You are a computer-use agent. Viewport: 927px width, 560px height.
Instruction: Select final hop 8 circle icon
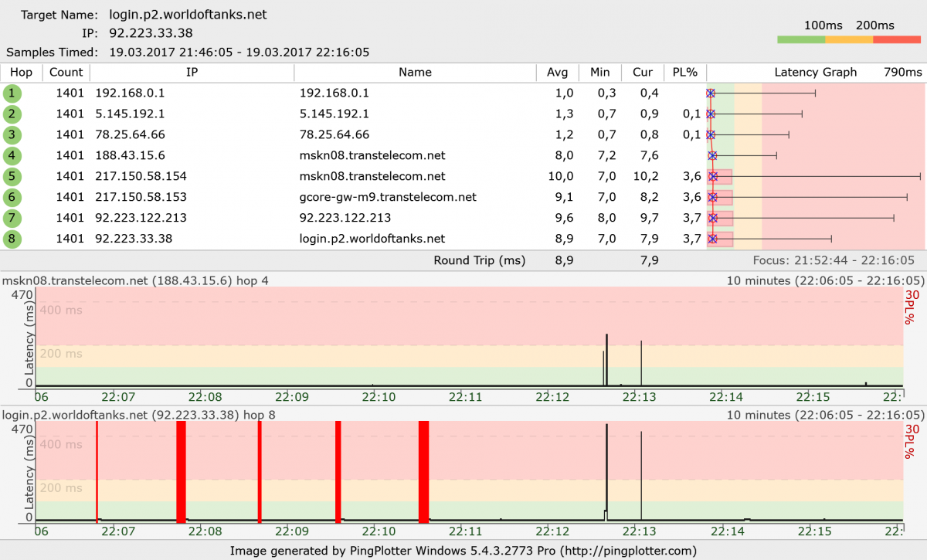12,239
